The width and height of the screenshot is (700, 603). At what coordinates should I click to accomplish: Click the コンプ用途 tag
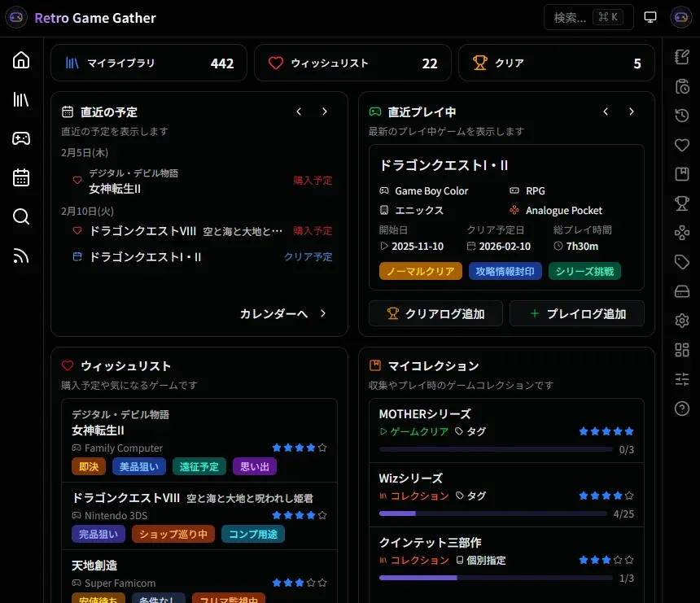pos(253,535)
